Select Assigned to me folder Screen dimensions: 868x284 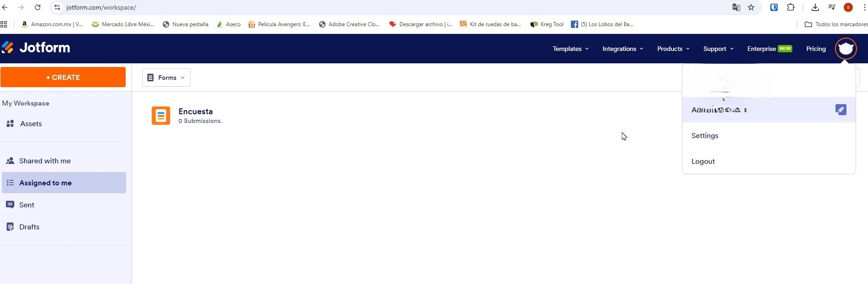pyautogui.click(x=64, y=183)
